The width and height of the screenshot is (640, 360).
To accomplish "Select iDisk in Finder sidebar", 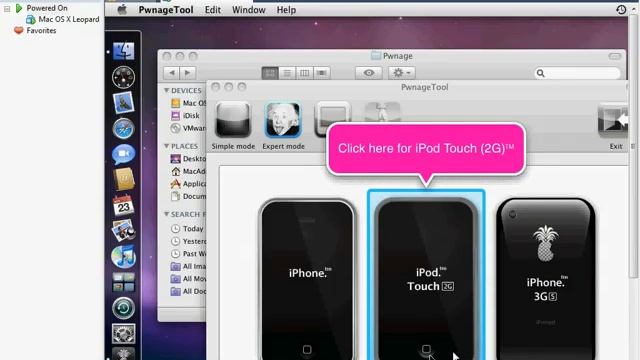I will coord(185,116).
